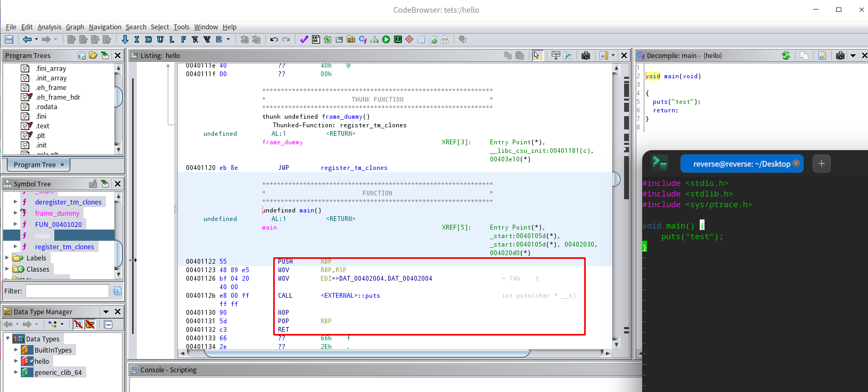Take a Decompile snapshot with the camera icon
Screen dimensions: 868x392
pos(840,55)
